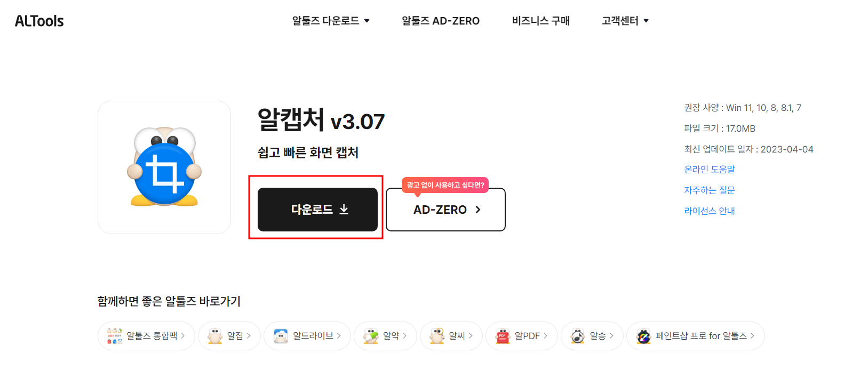868x369 pixels.
Task: Expand the 알툴즈 다운로드 dropdown menu
Action: pos(330,20)
